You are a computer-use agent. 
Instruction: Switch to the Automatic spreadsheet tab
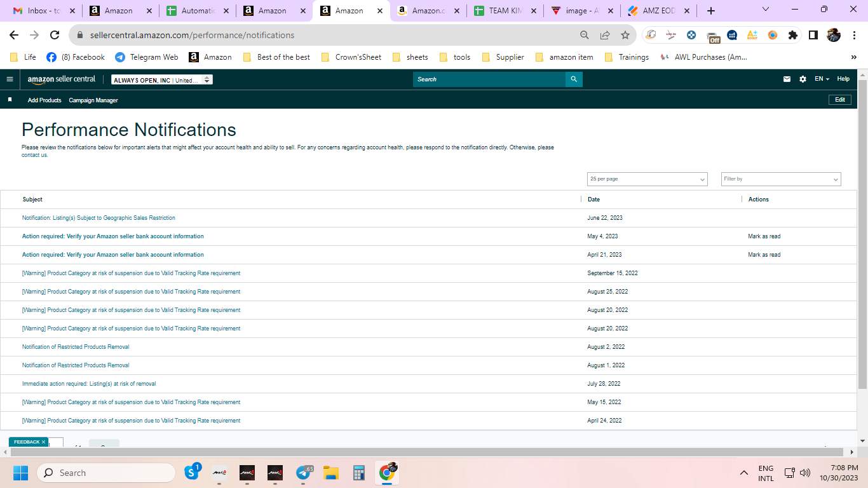coord(196,11)
